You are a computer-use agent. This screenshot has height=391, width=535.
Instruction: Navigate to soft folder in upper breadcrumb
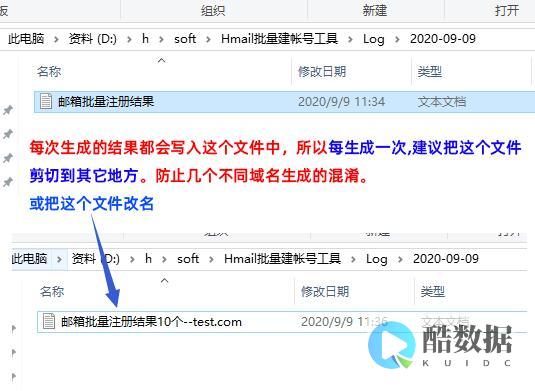point(185,39)
